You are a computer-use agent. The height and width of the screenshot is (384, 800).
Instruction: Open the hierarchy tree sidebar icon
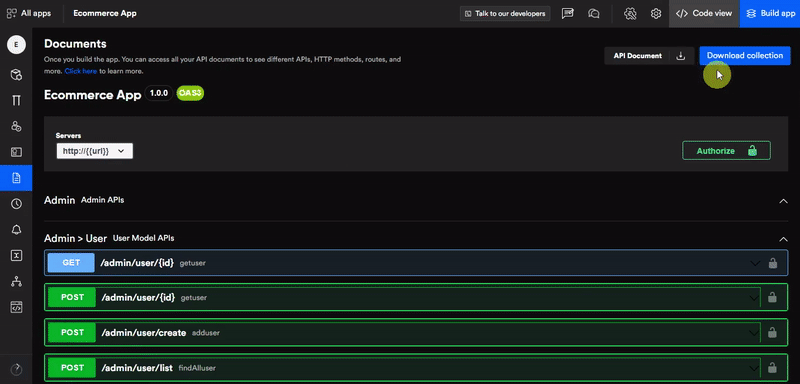16,281
